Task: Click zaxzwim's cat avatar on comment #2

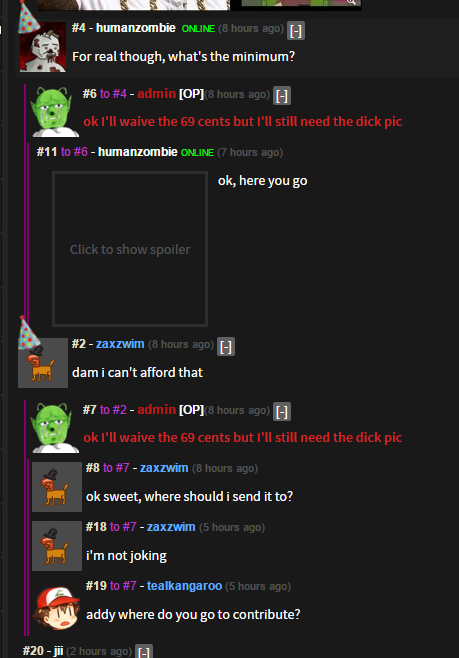Action: click(43, 363)
